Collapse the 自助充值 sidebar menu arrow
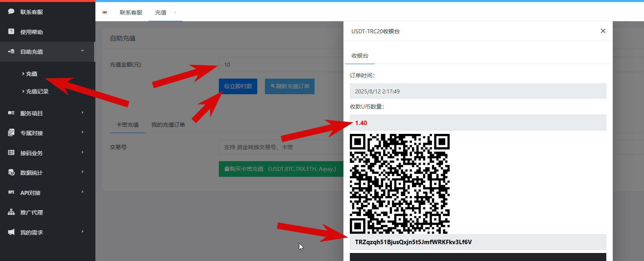Viewport: 644px width, 261px height. (x=83, y=51)
